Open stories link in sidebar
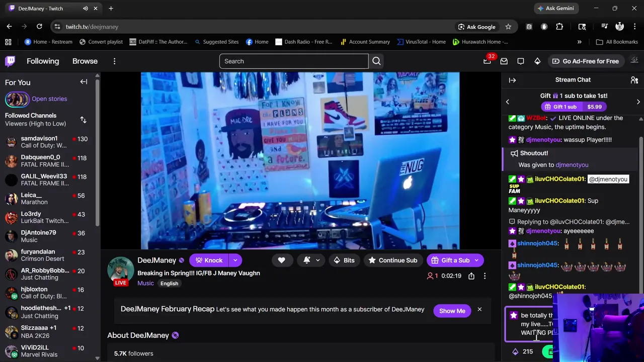The width and height of the screenshot is (644, 362). (49, 99)
